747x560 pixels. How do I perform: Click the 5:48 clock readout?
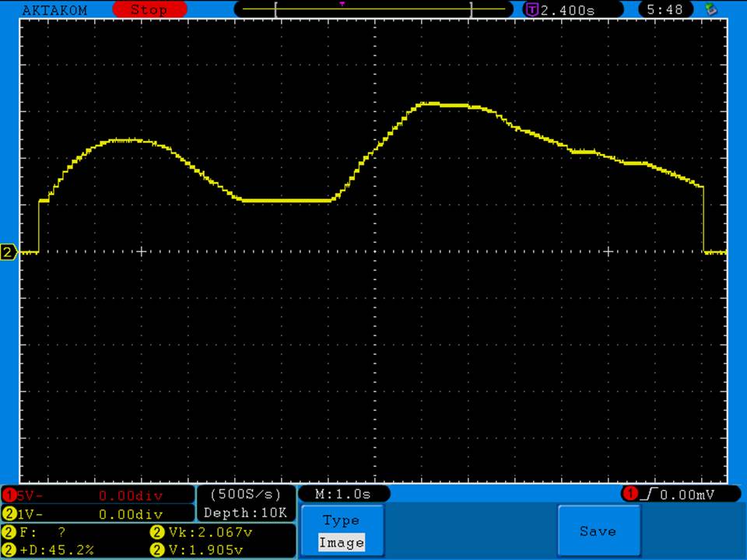pos(665,9)
